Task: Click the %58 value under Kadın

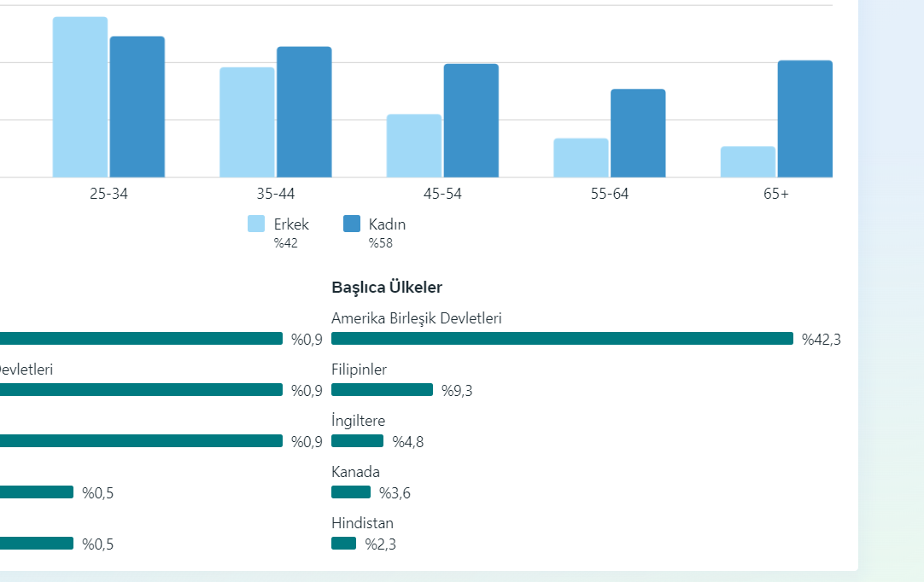Action: (381, 243)
